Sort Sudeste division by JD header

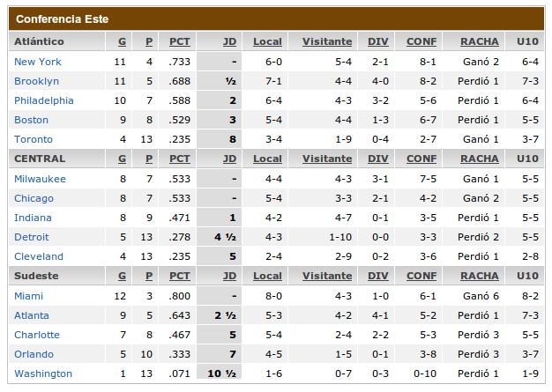point(229,276)
